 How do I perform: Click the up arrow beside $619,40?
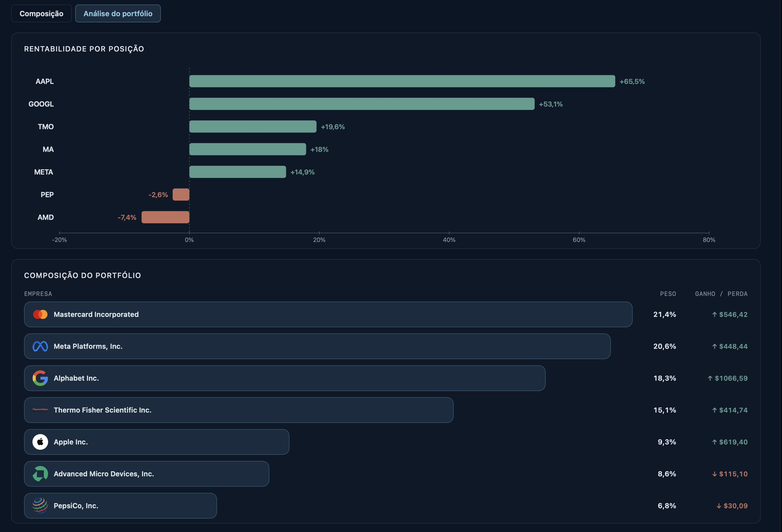click(x=714, y=442)
